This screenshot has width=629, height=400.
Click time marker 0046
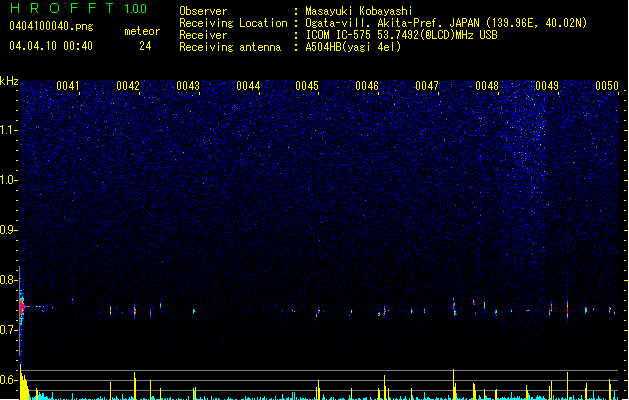tap(367, 86)
